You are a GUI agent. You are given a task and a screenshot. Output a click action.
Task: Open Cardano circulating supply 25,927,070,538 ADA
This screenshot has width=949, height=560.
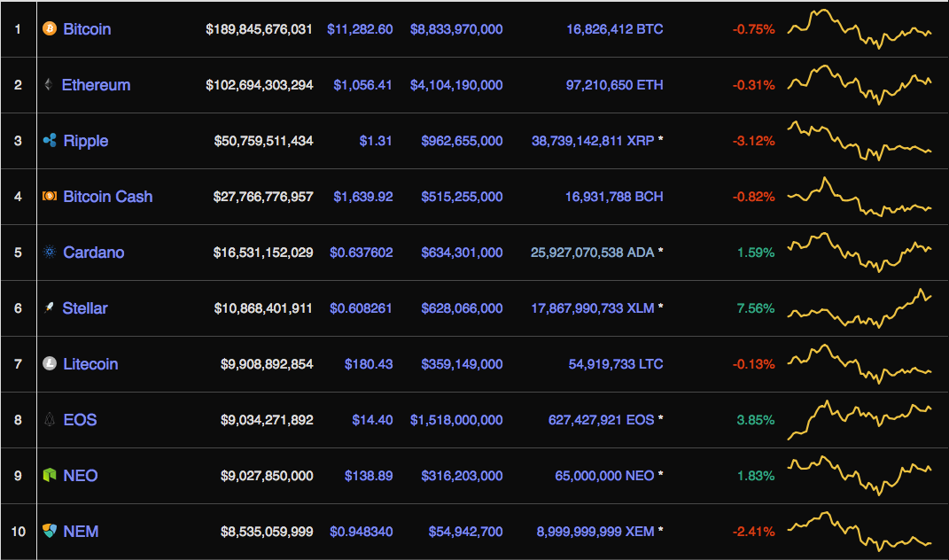[x=592, y=253]
